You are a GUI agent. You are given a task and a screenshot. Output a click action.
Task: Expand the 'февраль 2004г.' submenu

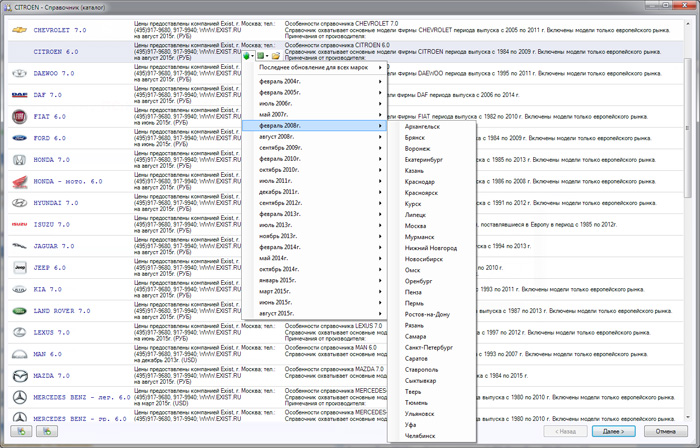(315, 80)
